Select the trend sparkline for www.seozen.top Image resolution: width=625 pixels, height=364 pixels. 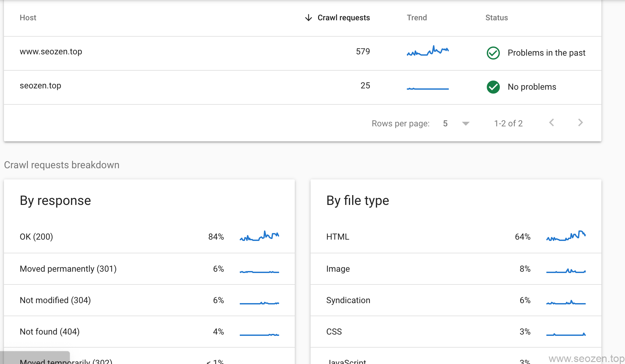(428, 51)
